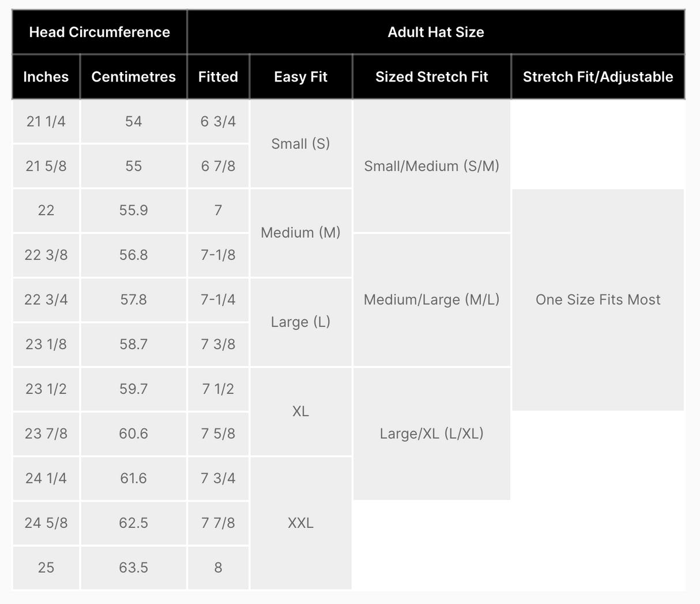This screenshot has width=700, height=604.
Task: Click the Small (S) size cell
Action: [300, 144]
